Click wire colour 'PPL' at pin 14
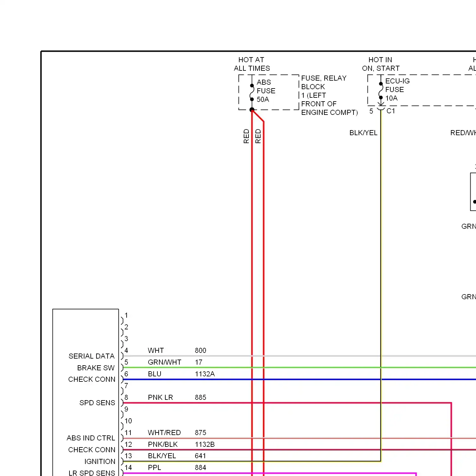The width and height of the screenshot is (476, 476). [154, 467]
